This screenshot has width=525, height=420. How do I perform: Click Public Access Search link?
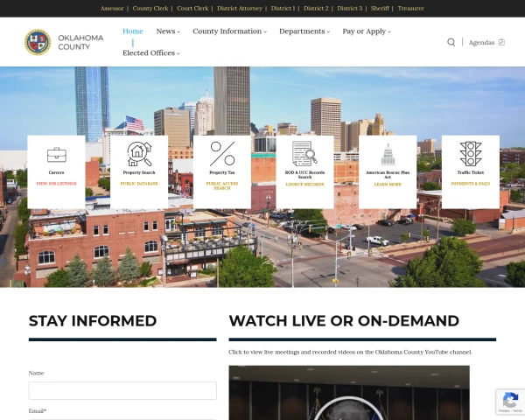[222, 185]
